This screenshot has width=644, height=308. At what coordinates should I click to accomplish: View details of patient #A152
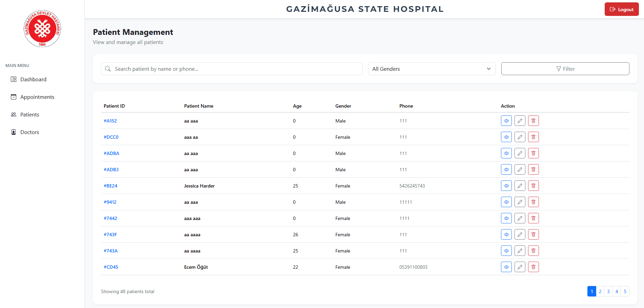pyautogui.click(x=506, y=121)
